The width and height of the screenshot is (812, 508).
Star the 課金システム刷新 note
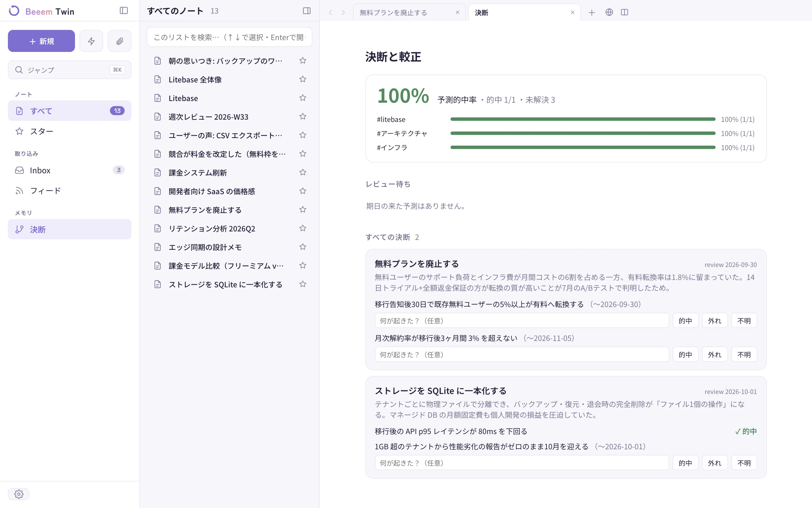pos(303,172)
